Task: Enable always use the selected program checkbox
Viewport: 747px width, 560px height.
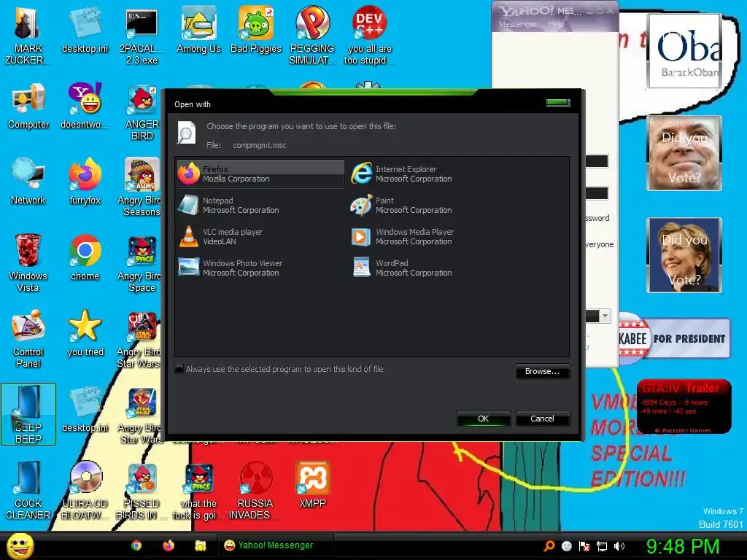Action: tap(179, 369)
